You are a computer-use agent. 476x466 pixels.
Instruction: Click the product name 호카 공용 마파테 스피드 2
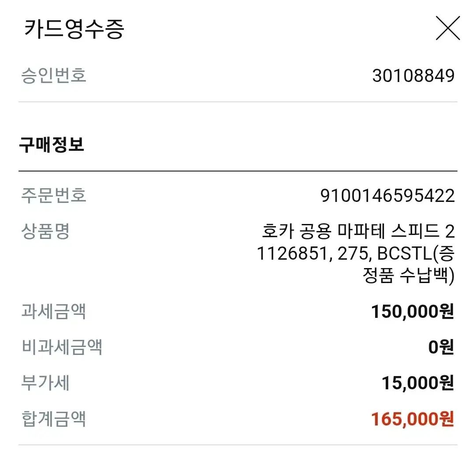357,231
